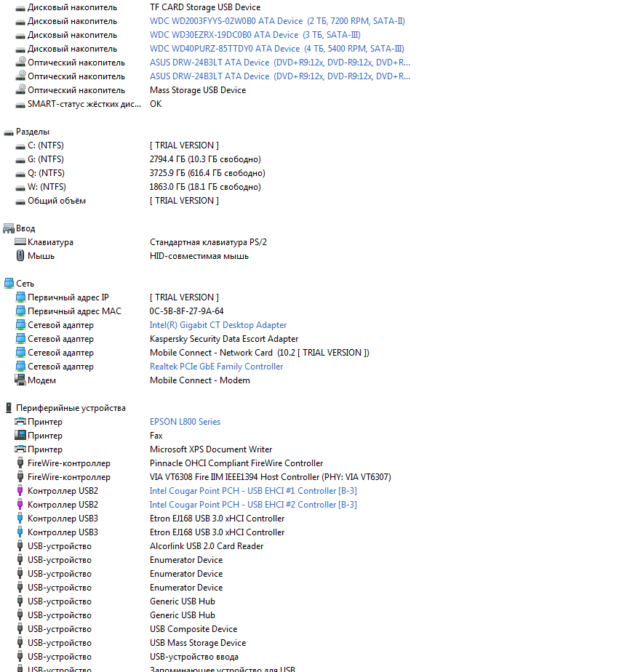
Task: Click the Alcorlink Card Reader USB icon
Action: tap(20, 546)
